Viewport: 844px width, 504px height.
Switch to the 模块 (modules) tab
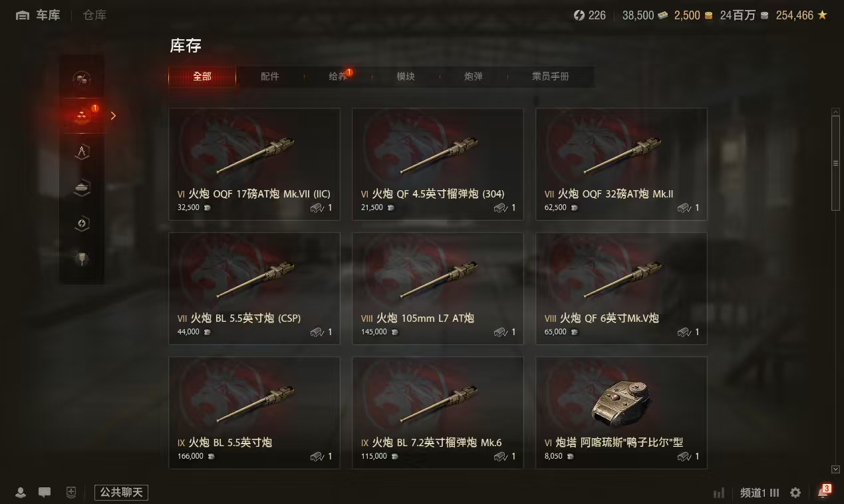click(406, 76)
